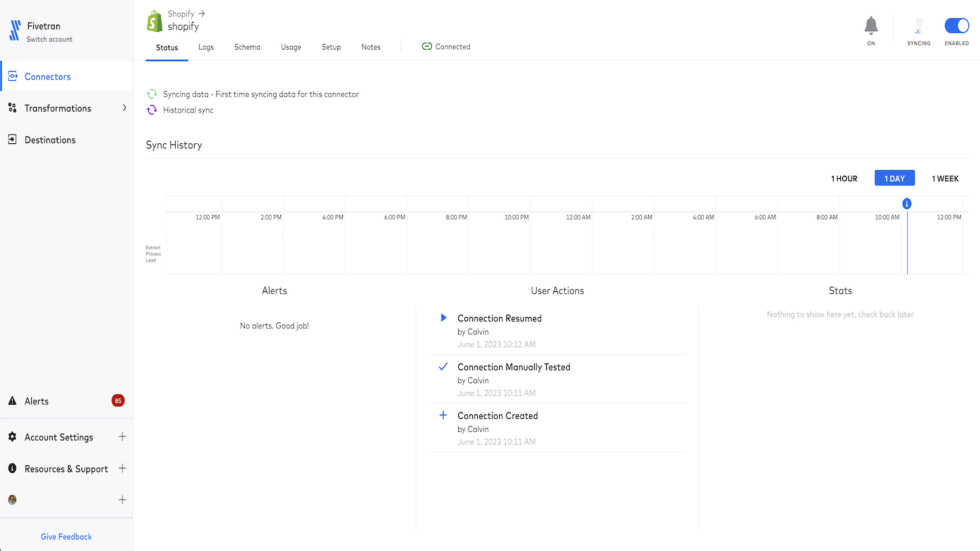
Task: Click the Connected status label
Action: tap(453, 47)
